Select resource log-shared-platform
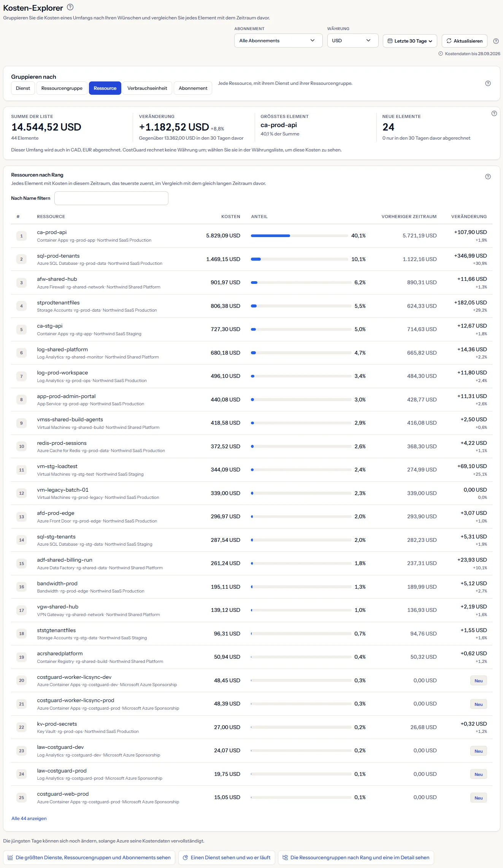This screenshot has height=868, width=503. click(x=62, y=349)
